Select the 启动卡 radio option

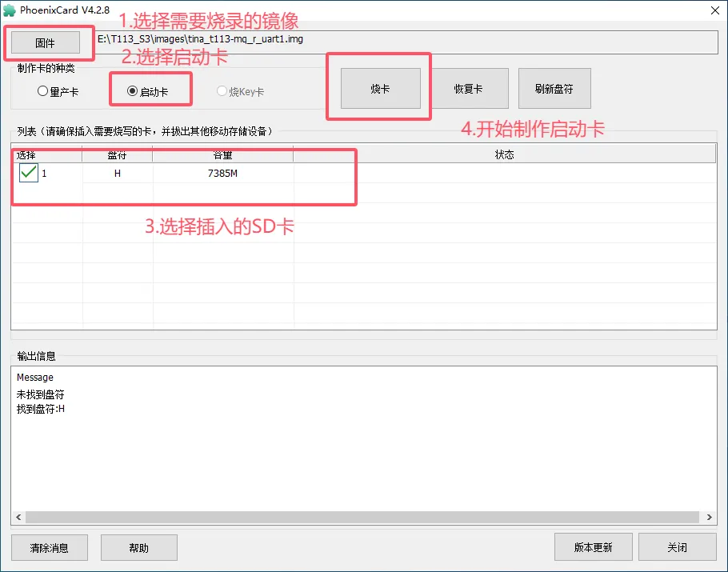point(133,91)
